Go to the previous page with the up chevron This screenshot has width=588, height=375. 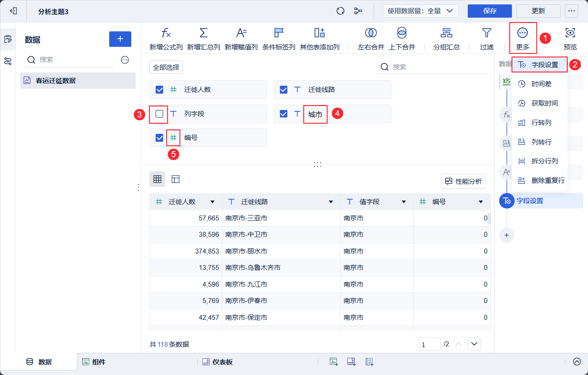(x=458, y=344)
